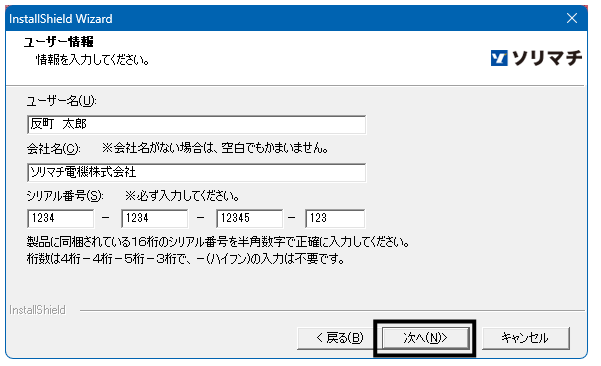Click the ※必ず入力してください note

click(x=182, y=196)
